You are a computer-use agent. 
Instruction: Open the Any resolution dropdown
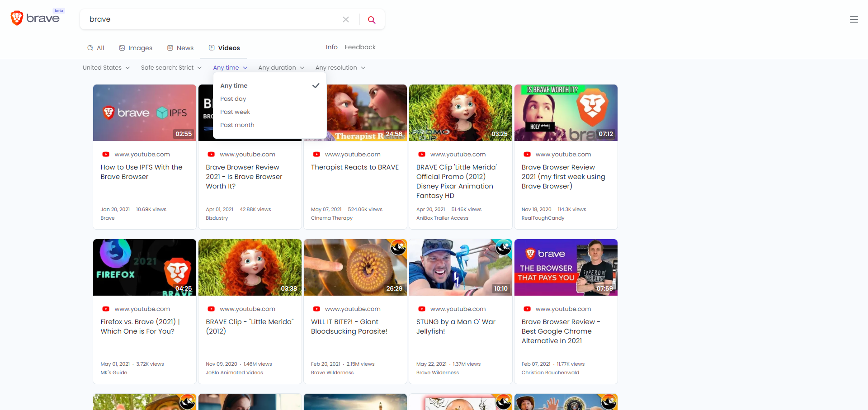pyautogui.click(x=340, y=67)
